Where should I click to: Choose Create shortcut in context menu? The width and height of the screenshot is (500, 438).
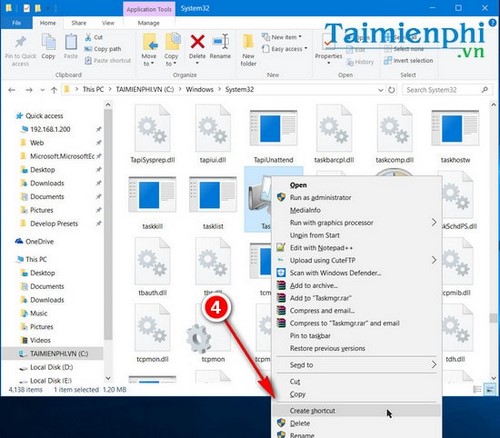click(x=357, y=411)
